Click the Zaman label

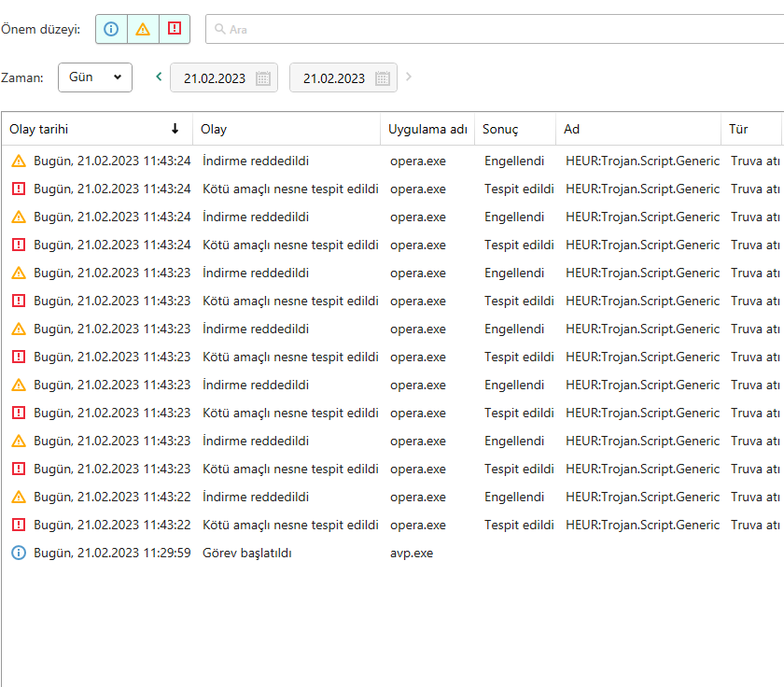[x=22, y=78]
